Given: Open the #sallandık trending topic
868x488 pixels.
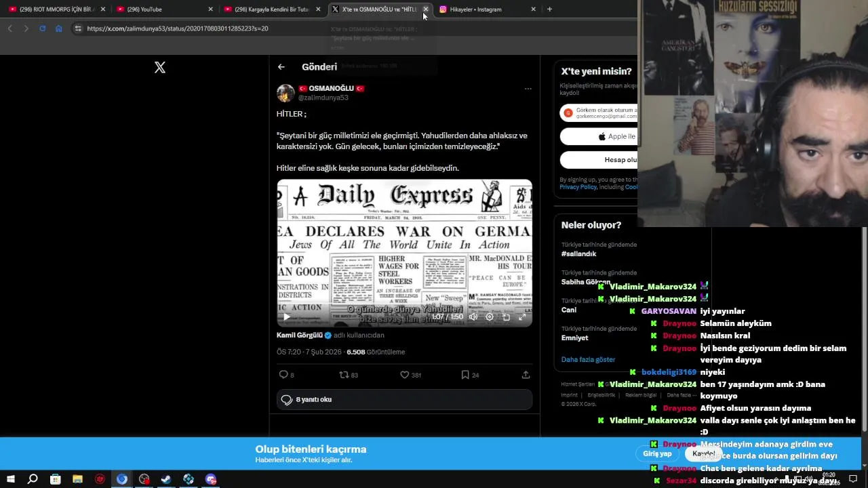Looking at the screenshot, I should point(579,254).
